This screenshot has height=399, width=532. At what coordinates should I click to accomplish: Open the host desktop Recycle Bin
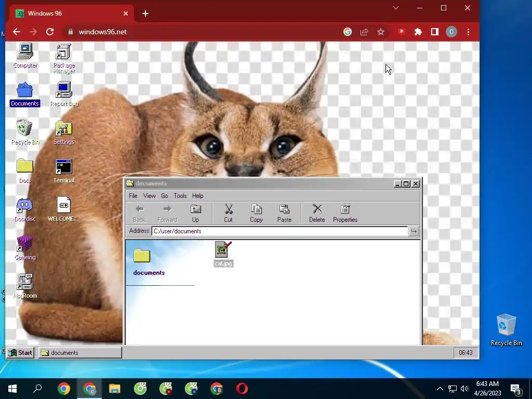(x=506, y=330)
